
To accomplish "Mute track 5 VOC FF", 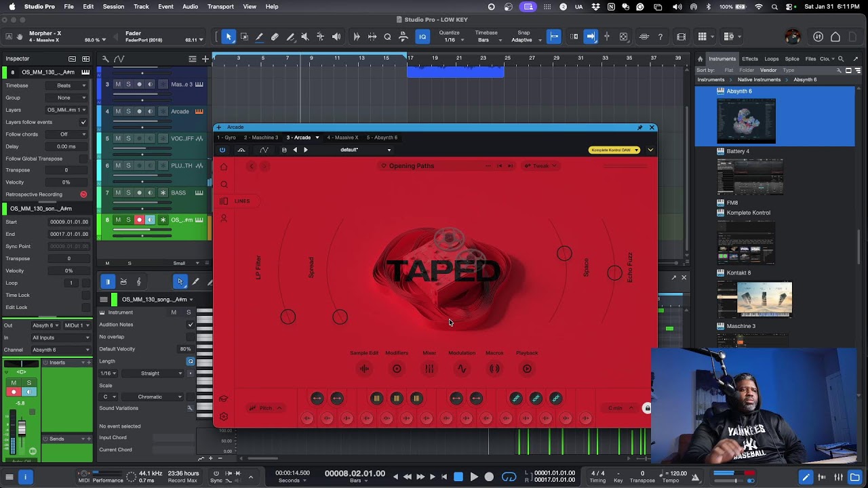I will (x=117, y=138).
